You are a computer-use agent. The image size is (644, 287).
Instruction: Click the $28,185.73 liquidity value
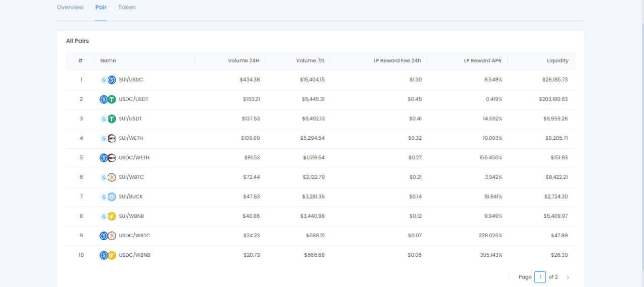pyautogui.click(x=554, y=79)
